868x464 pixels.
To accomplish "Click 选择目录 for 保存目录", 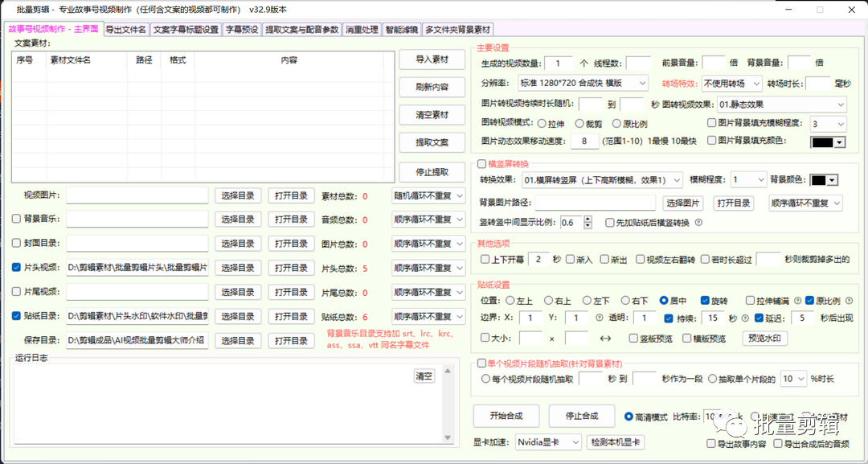I will click(x=238, y=340).
